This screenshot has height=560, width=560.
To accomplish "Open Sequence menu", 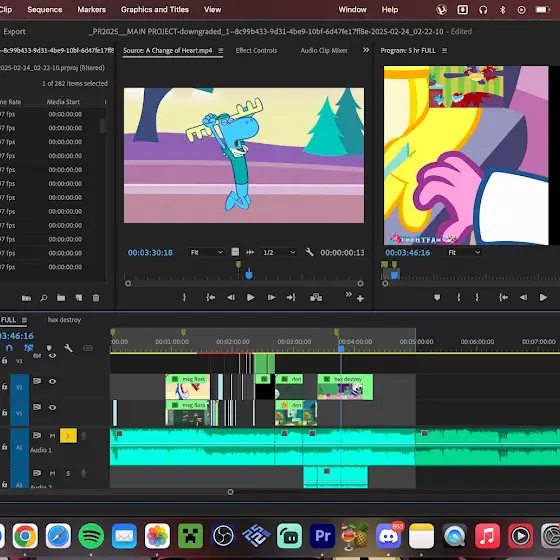I will pyautogui.click(x=45, y=10).
